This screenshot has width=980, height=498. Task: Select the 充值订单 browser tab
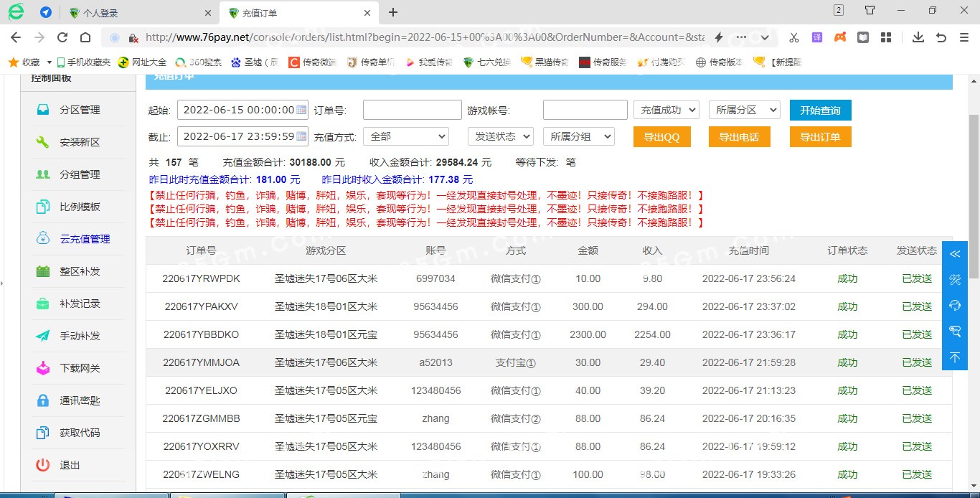tap(298, 13)
